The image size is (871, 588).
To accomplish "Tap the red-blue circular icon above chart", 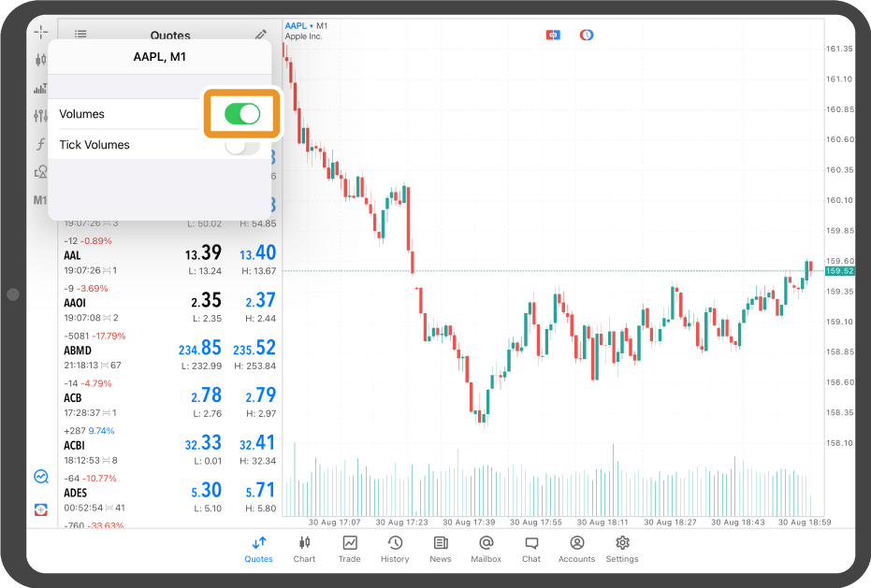I will tap(587, 35).
